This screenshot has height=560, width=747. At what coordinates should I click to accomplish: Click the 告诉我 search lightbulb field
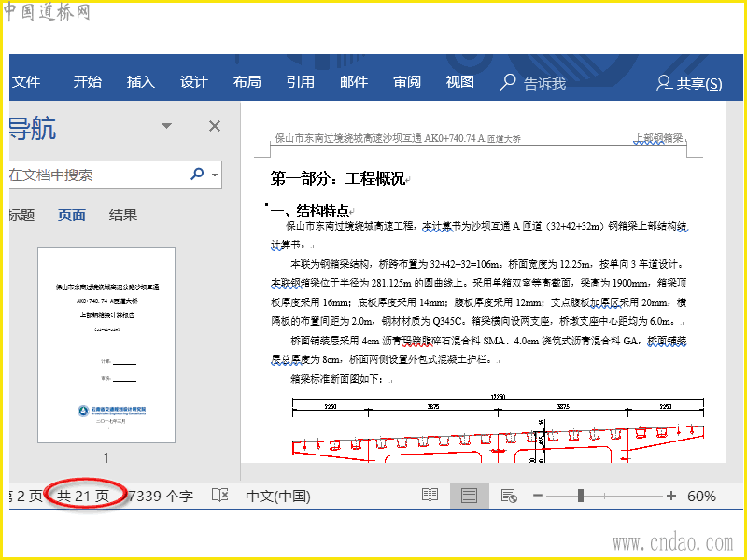pyautogui.click(x=532, y=83)
